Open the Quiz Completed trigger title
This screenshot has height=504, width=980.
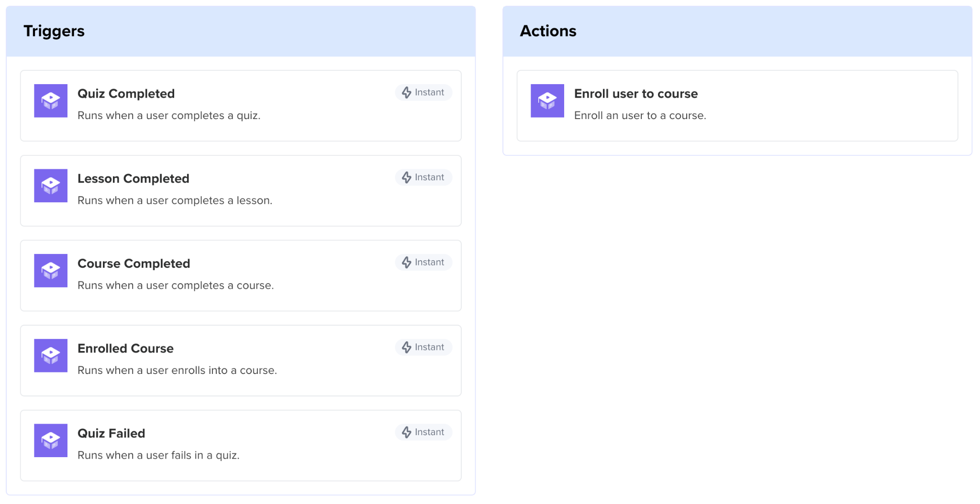(x=126, y=94)
